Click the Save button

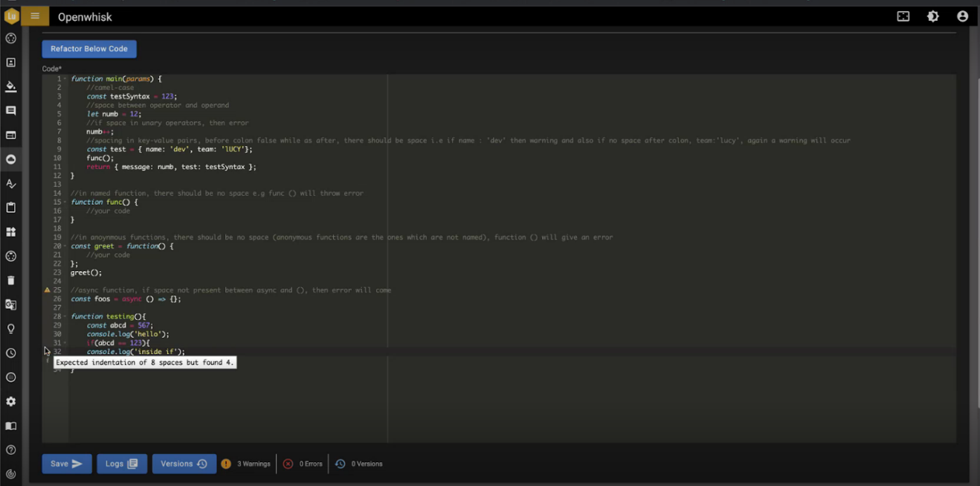click(67, 464)
